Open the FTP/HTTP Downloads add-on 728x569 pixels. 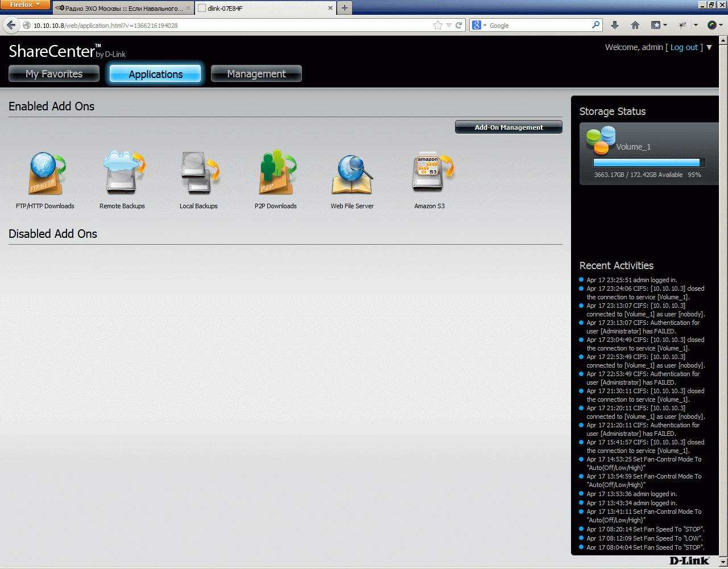pos(47,174)
